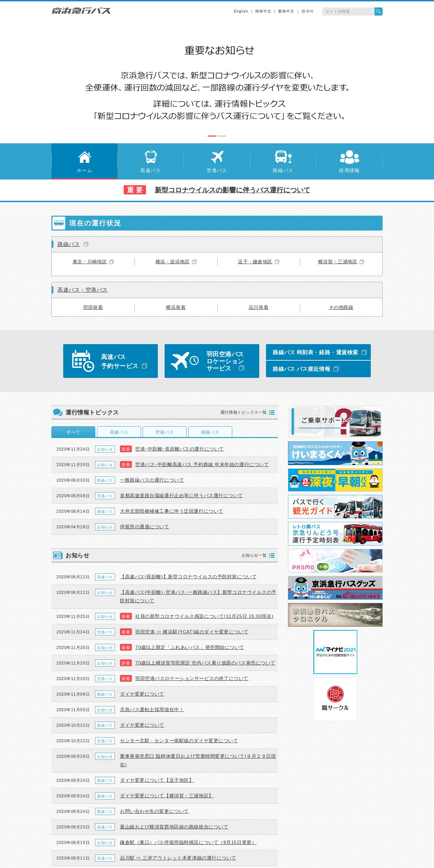Click the calendar icon on 高速バス予約サービス

click(83, 361)
